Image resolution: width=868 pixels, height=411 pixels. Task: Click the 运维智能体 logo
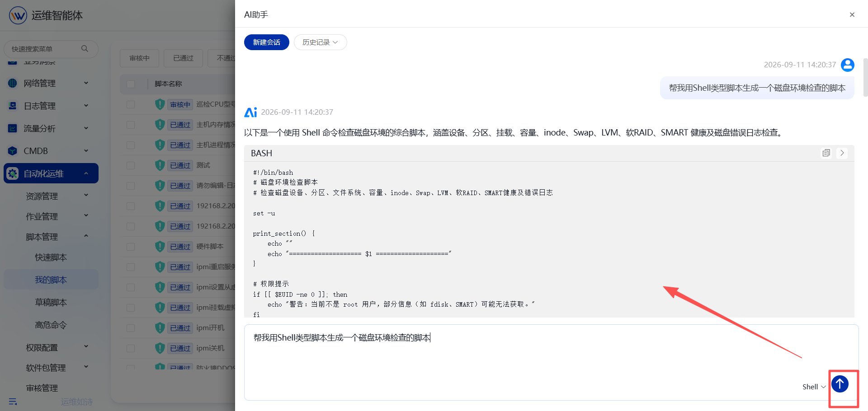18,15
